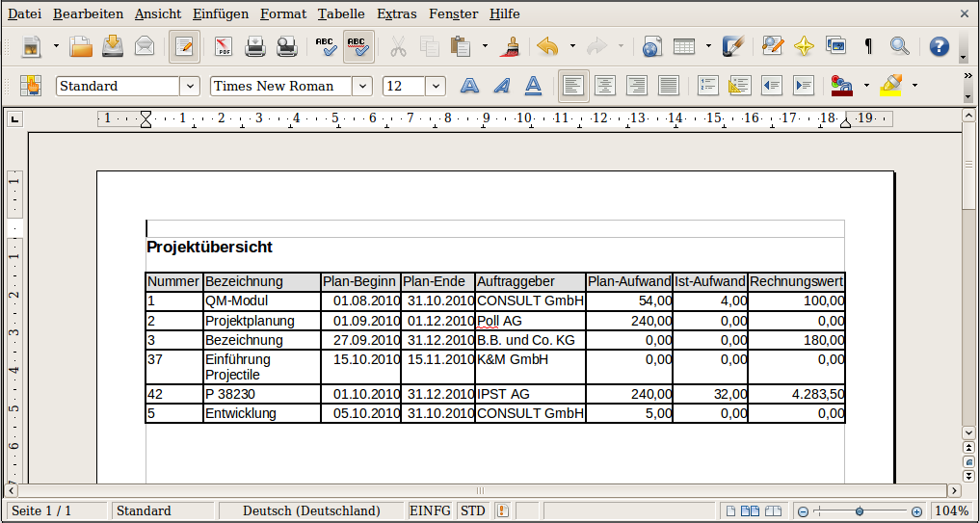This screenshot has height=523, width=980.
Task: Select the Format Paintbrush tool
Action: (510, 47)
